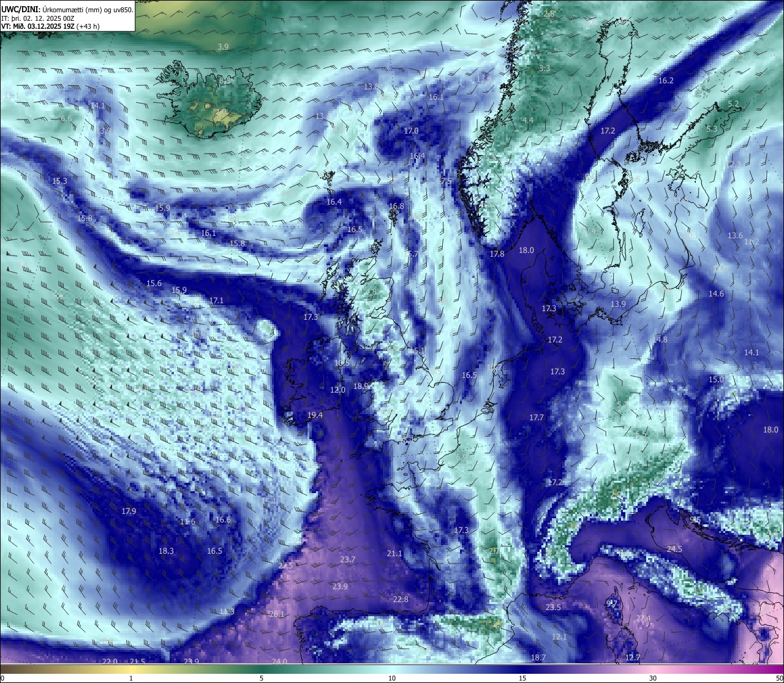This screenshot has height=683, width=784.
Task: Click the 6.6 value label
Action: click(66, 118)
